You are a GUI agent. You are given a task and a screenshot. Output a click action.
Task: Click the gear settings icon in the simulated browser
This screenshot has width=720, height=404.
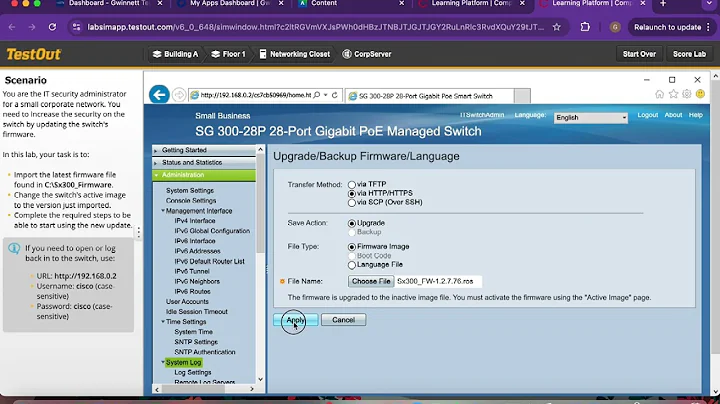pyautogui.click(x=686, y=94)
